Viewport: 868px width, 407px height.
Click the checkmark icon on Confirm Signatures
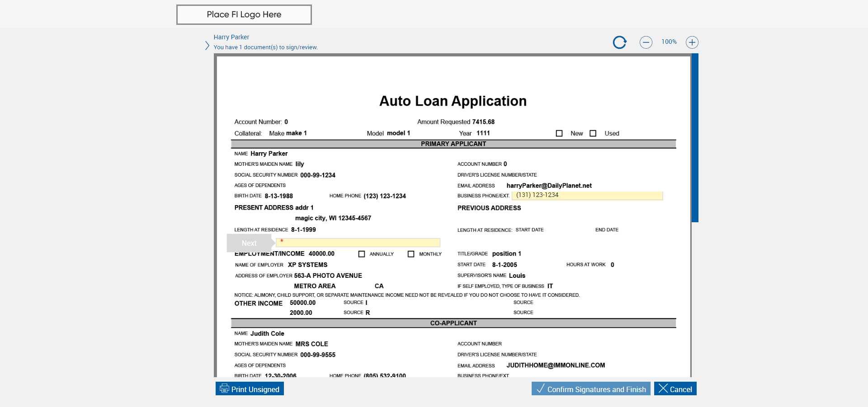tap(540, 388)
